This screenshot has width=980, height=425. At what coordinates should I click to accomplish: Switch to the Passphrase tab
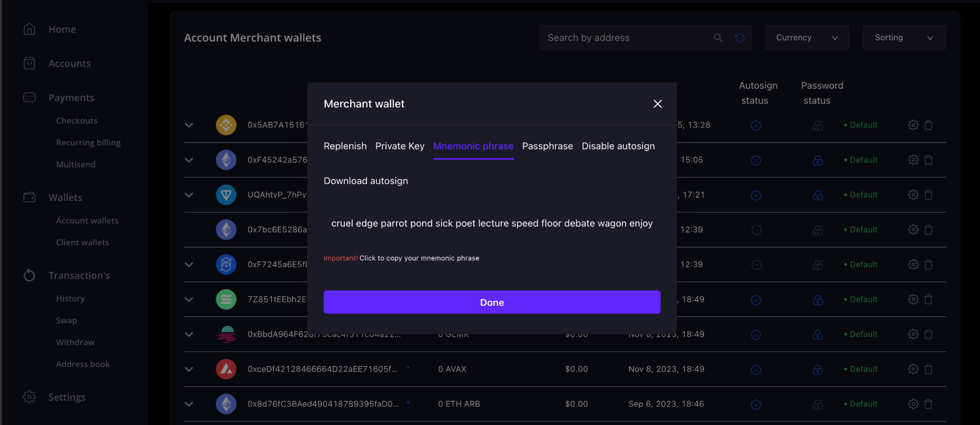pos(547,146)
